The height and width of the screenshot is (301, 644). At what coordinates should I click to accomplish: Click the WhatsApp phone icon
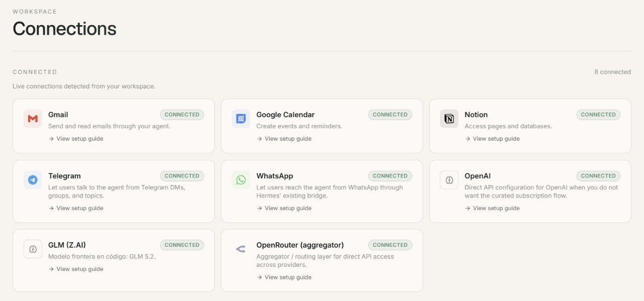(241, 180)
